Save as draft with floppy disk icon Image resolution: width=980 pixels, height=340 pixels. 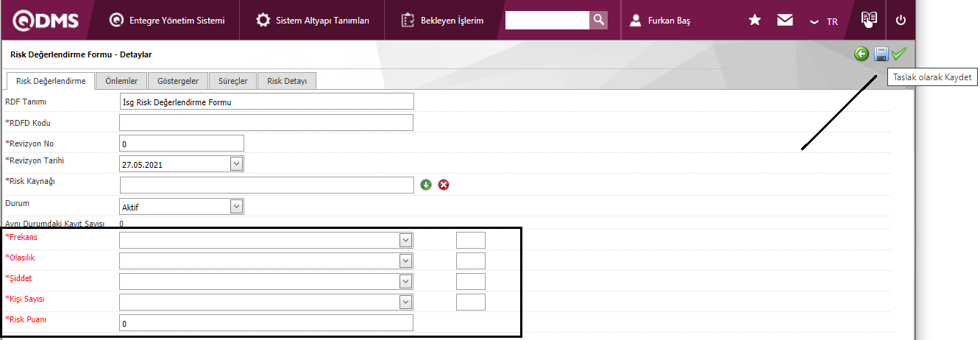click(x=881, y=54)
